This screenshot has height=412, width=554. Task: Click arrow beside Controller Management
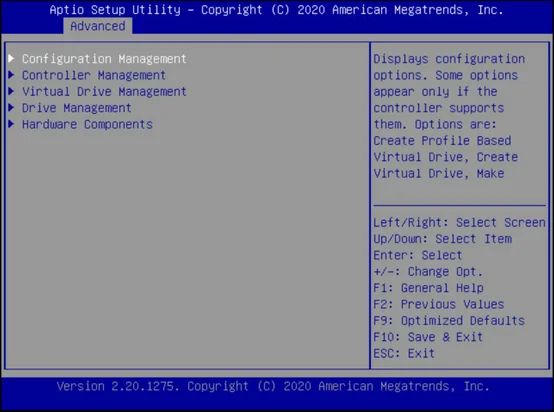[11, 75]
